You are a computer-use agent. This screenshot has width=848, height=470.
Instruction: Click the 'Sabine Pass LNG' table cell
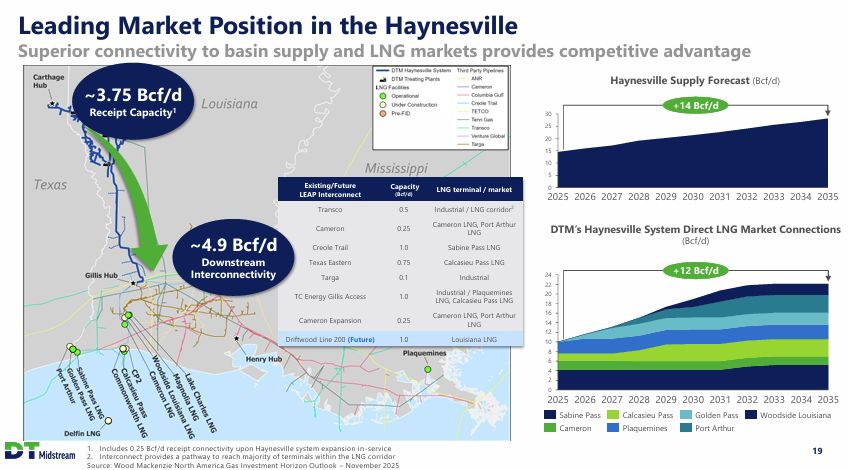[474, 247]
